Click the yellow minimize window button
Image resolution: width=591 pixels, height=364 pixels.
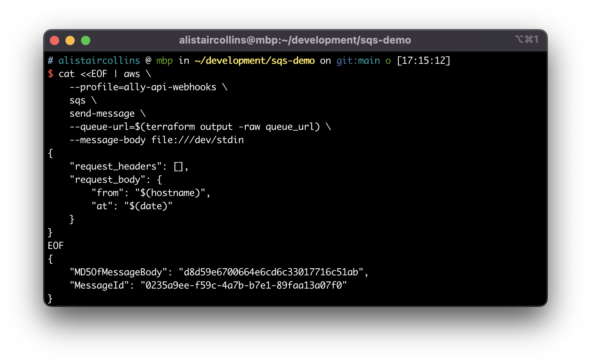(x=70, y=40)
